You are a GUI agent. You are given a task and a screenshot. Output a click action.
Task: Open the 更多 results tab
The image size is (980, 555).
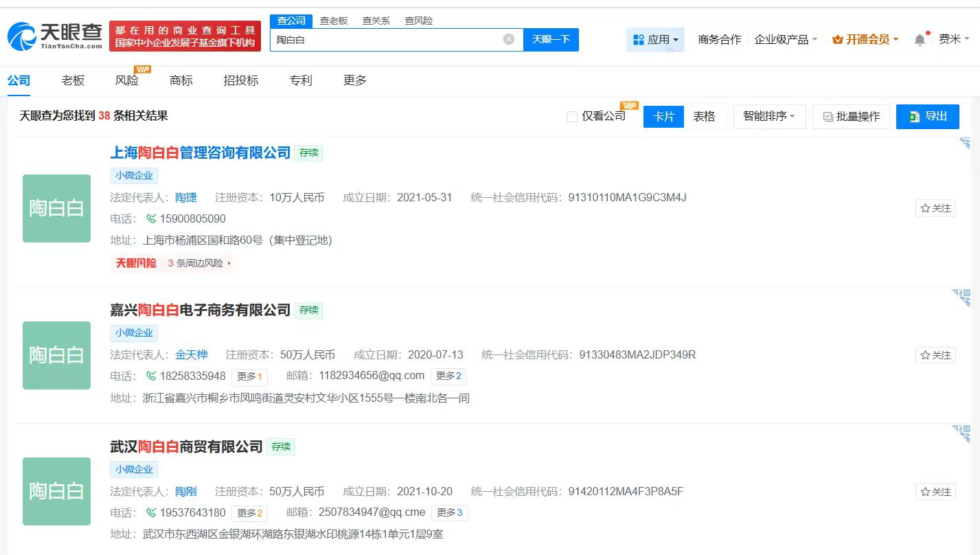(355, 81)
